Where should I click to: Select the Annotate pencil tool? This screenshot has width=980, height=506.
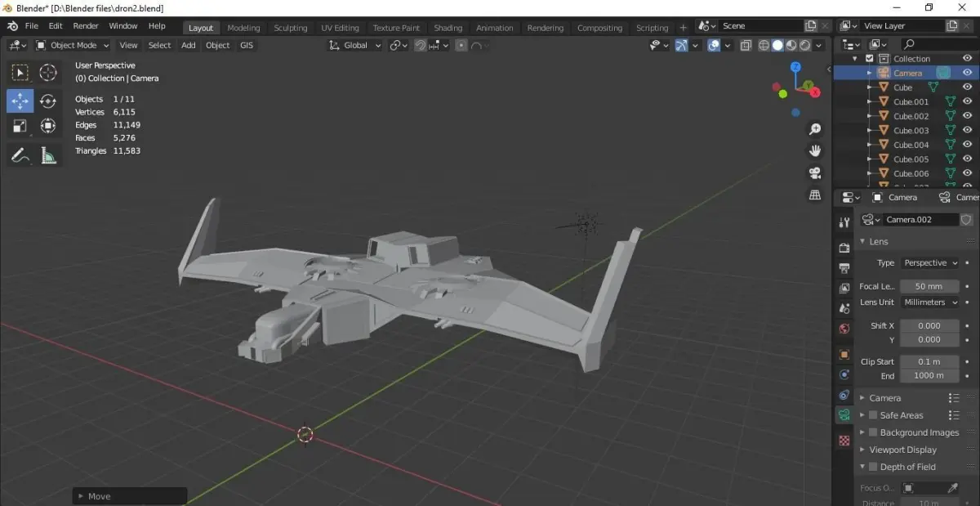pyautogui.click(x=20, y=154)
